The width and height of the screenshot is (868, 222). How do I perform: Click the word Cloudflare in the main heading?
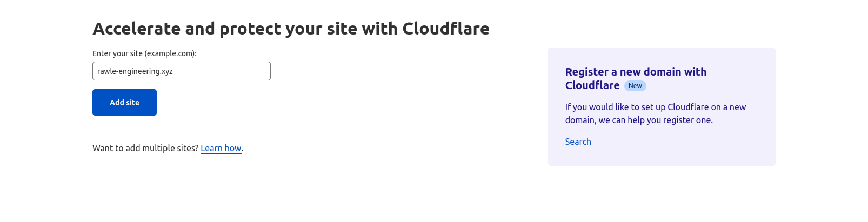(x=446, y=28)
